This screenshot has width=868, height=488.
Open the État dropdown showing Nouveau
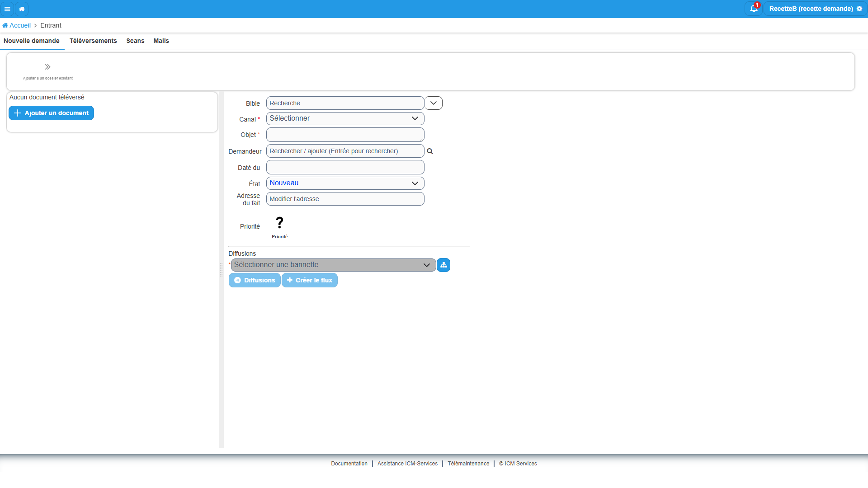tap(345, 183)
